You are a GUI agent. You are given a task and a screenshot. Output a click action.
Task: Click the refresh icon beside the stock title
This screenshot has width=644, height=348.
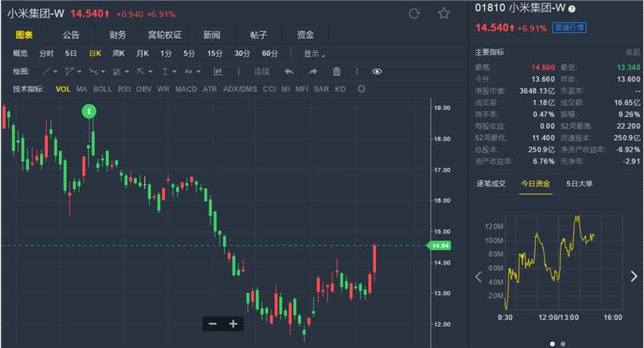pos(414,14)
